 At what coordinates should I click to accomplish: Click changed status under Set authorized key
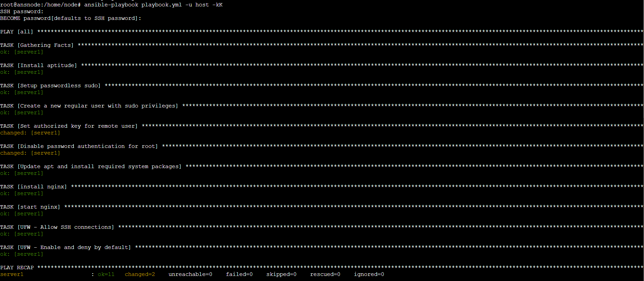pyautogui.click(x=13, y=133)
